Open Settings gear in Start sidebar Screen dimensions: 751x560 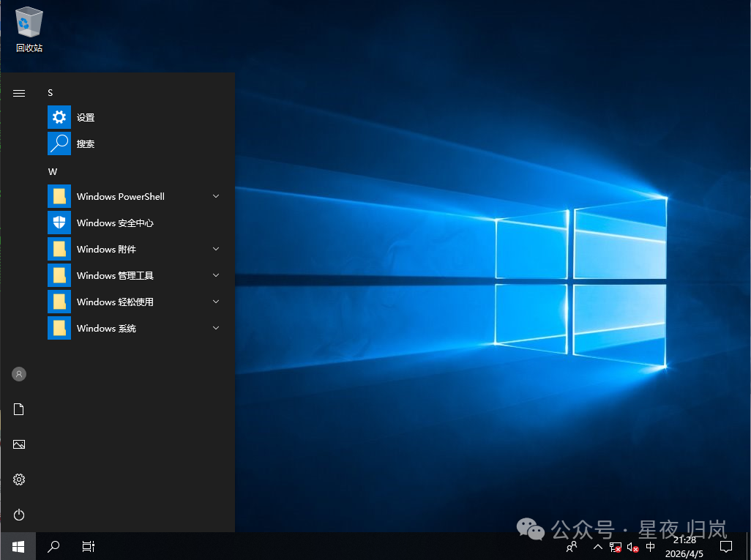(x=19, y=479)
